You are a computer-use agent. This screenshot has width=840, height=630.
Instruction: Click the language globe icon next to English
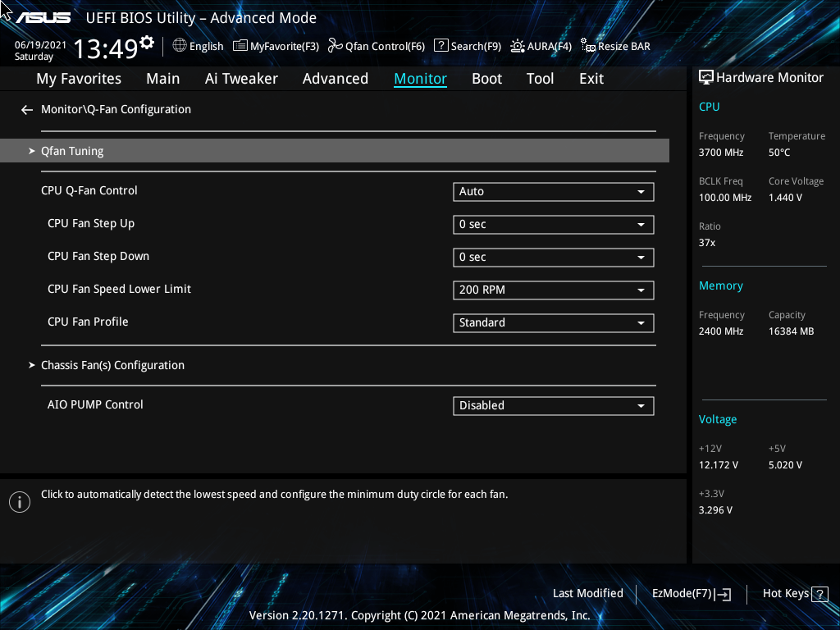coord(179,46)
